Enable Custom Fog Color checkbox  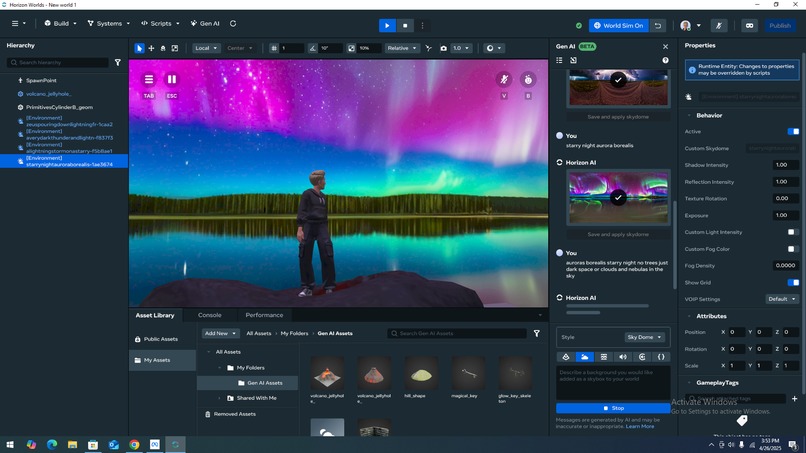791,249
